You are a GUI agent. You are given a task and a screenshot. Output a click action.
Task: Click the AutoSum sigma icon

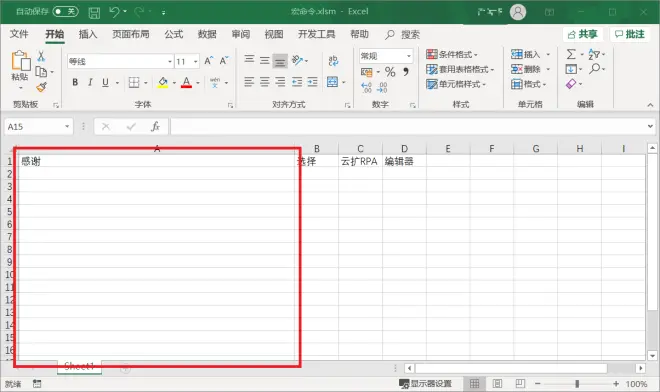click(x=571, y=54)
